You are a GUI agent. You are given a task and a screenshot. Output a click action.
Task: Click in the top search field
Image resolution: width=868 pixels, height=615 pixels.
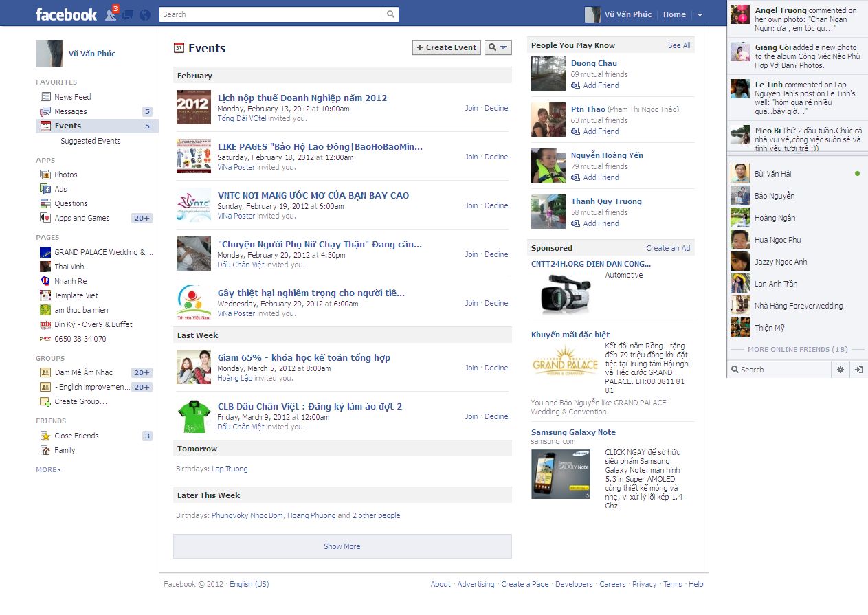coord(271,14)
